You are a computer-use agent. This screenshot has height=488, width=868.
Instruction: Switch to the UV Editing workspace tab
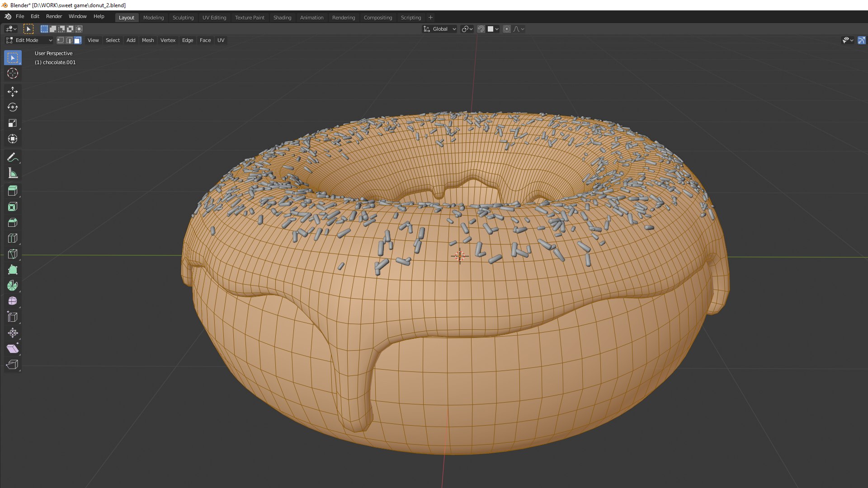(214, 18)
